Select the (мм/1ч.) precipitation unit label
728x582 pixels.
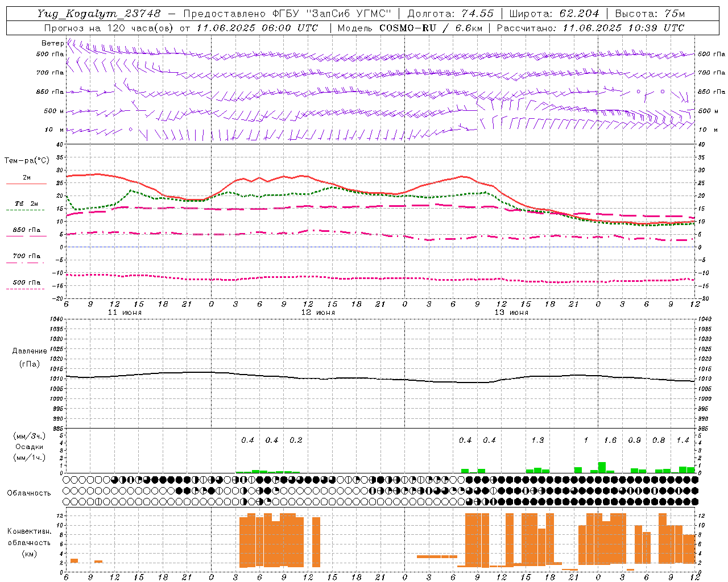[x=29, y=458]
